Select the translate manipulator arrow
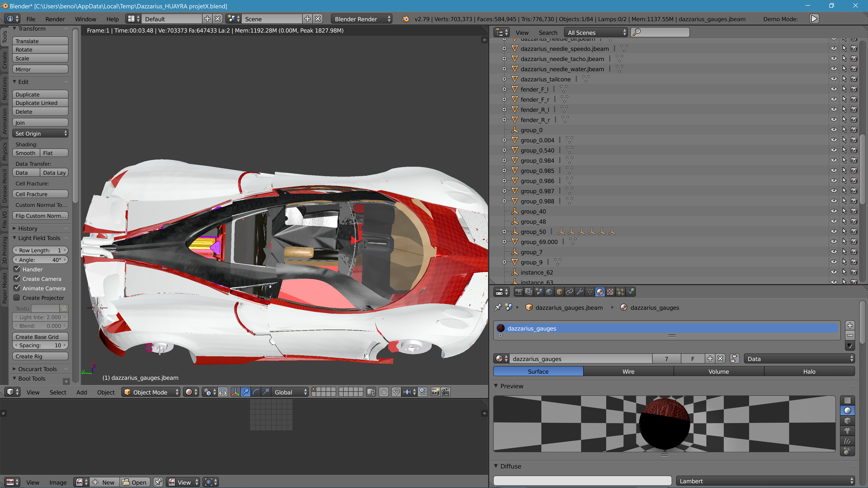Viewport: 868px width, 488px height. 246,392
